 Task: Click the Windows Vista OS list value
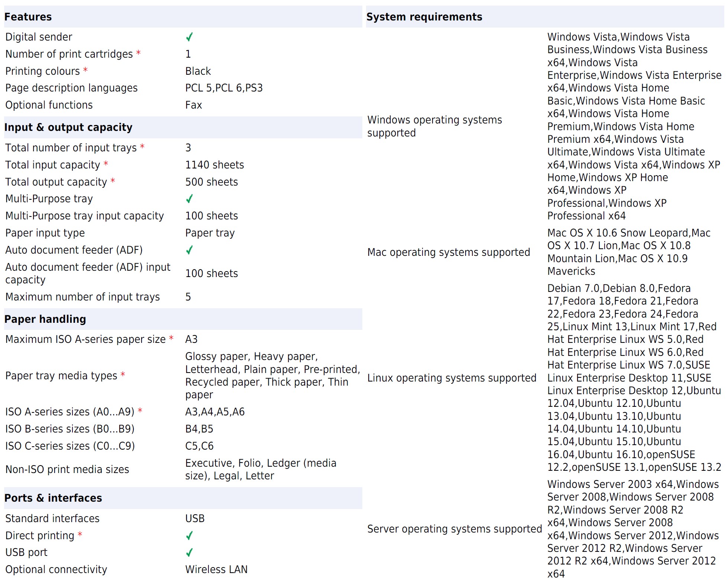click(x=634, y=126)
